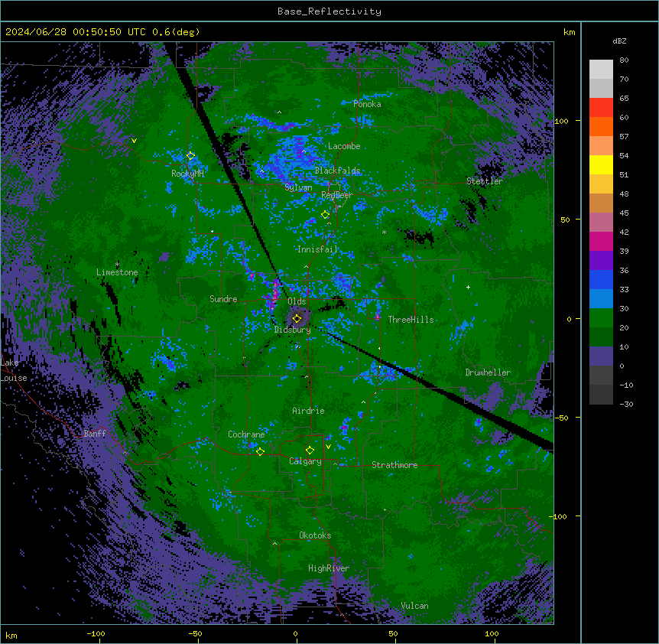
Task: Select the Drumheller city label
Action: click(x=488, y=372)
